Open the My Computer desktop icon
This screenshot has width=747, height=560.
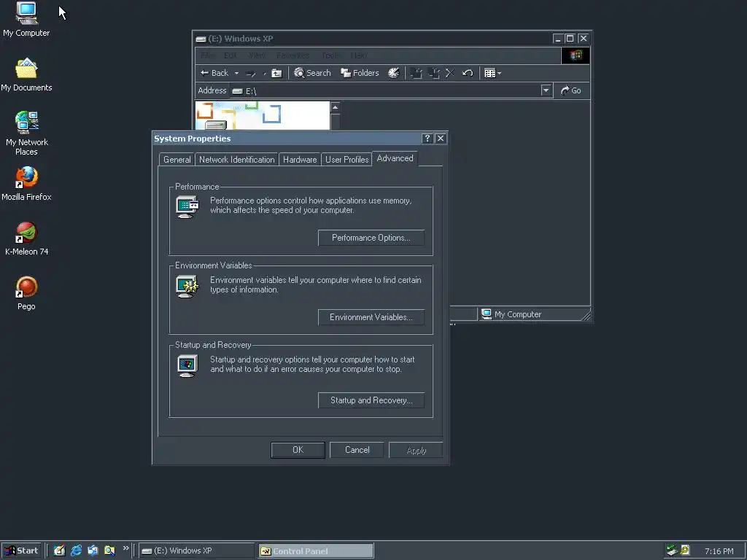(x=26, y=19)
